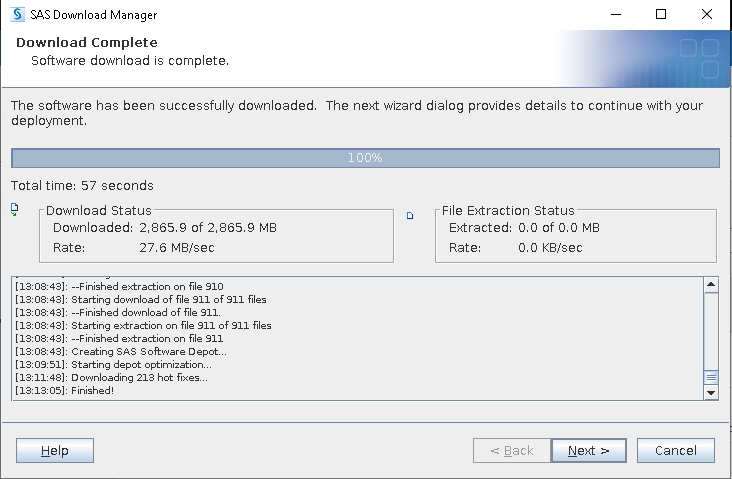The image size is (732, 479).
Task: Close the SAS Download Manager window
Action: point(707,15)
